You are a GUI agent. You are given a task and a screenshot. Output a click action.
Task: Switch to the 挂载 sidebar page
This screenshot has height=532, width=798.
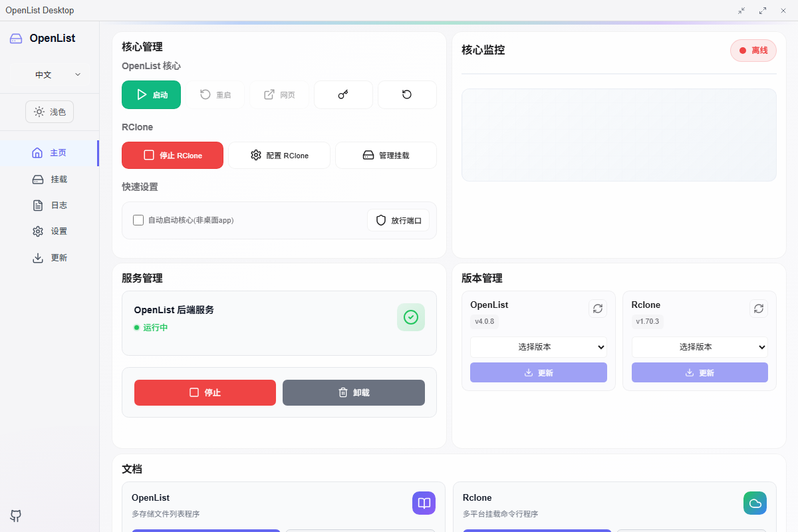(49, 179)
